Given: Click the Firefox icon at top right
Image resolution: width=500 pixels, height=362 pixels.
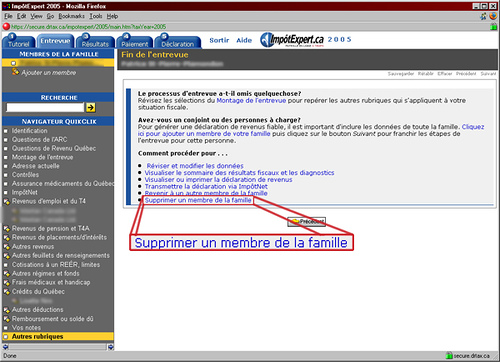Looking at the screenshot, I should coord(493,16).
